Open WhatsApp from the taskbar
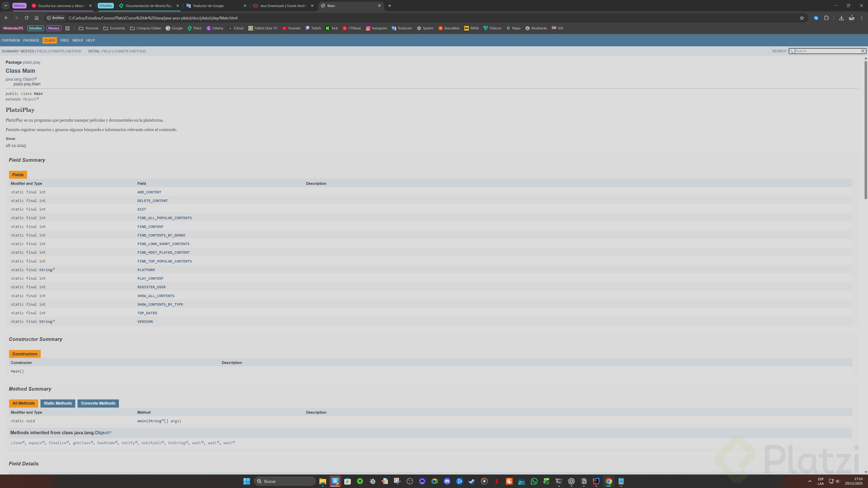868x488 pixels. (534, 481)
